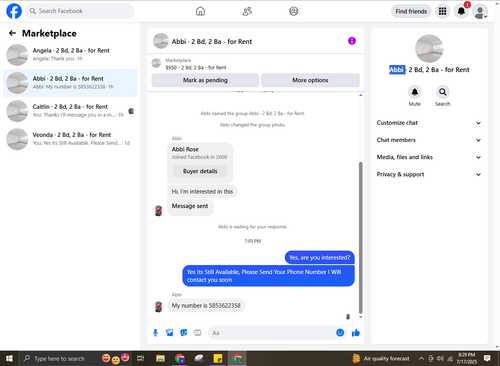Click the Search Facebook field
The height and width of the screenshot is (366, 500).
tap(80, 11)
